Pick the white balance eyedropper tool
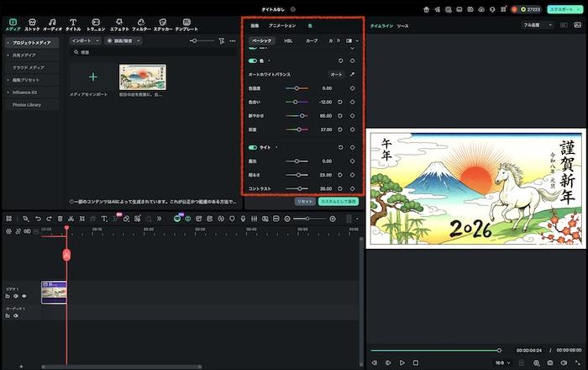Screen dimensions: 588x370 point(352,74)
